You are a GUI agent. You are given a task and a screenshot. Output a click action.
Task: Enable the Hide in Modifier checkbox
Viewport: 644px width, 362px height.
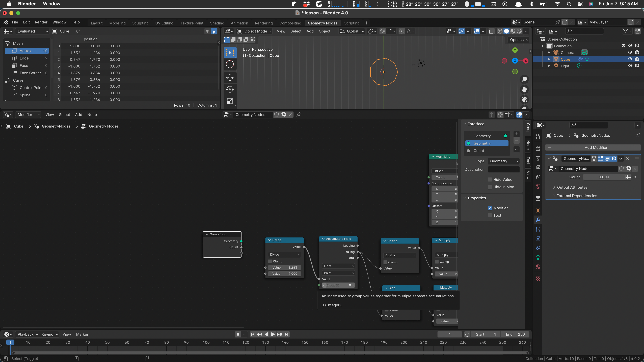tap(490, 187)
